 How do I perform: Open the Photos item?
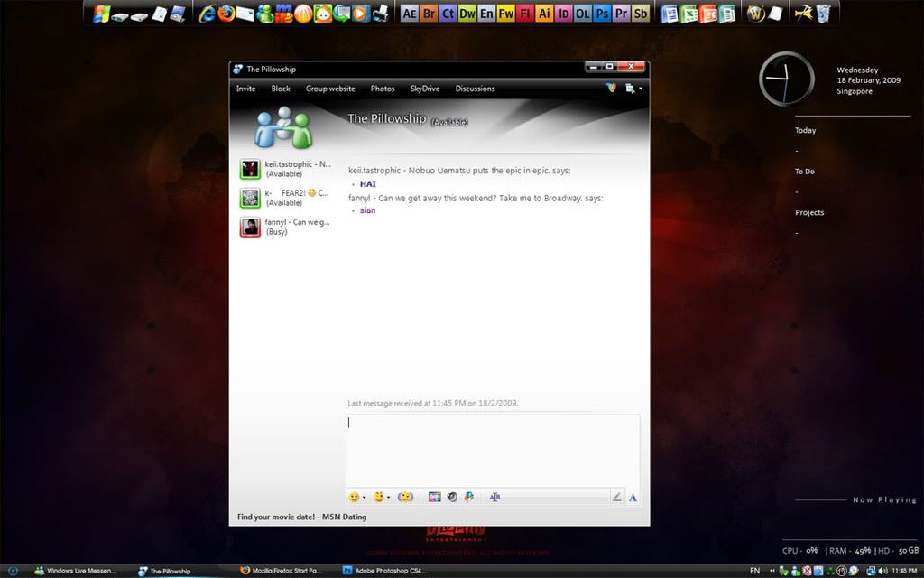pos(383,89)
